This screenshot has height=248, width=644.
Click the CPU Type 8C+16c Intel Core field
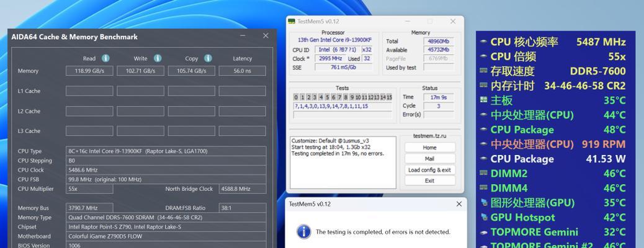click(x=166, y=151)
